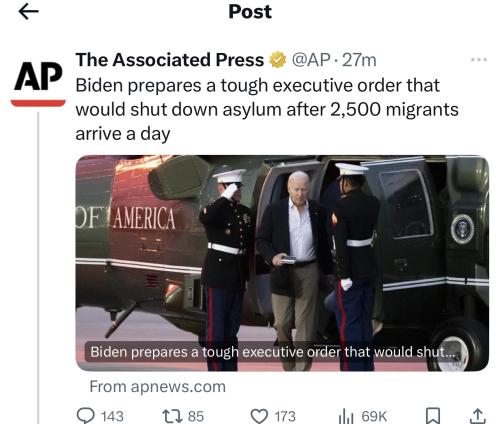Image resolution: width=500 pixels, height=424 pixels.
Task: Click the image headline caption overlay
Action: [272, 352]
